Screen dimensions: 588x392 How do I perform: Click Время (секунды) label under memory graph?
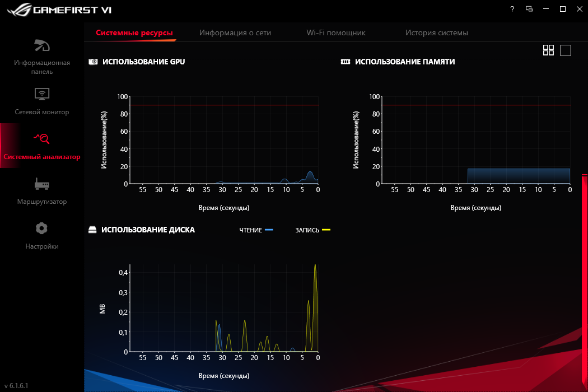[x=476, y=207]
